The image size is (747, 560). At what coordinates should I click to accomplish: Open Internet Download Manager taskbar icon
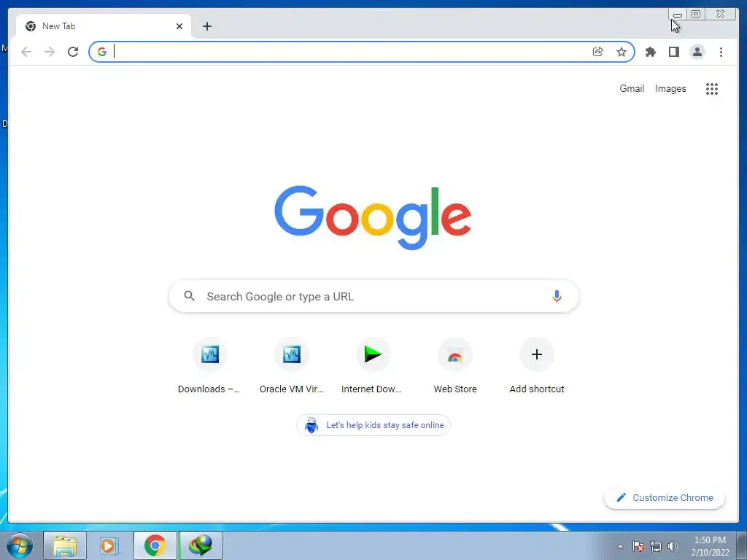click(201, 545)
